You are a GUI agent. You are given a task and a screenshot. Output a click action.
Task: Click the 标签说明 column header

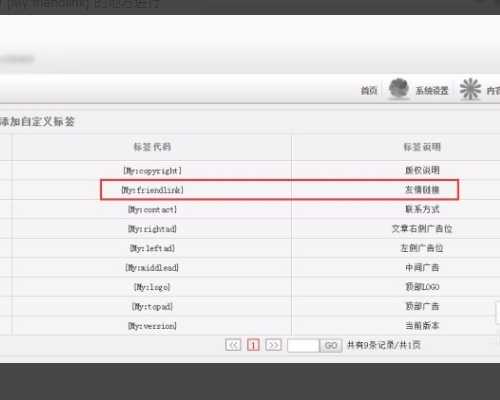tap(422, 147)
